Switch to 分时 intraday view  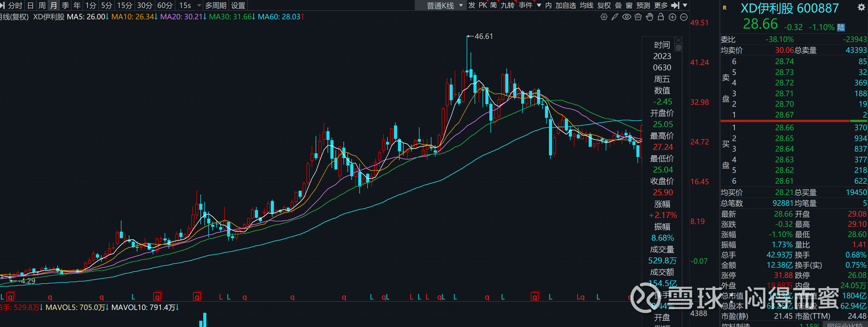[x=15, y=5]
